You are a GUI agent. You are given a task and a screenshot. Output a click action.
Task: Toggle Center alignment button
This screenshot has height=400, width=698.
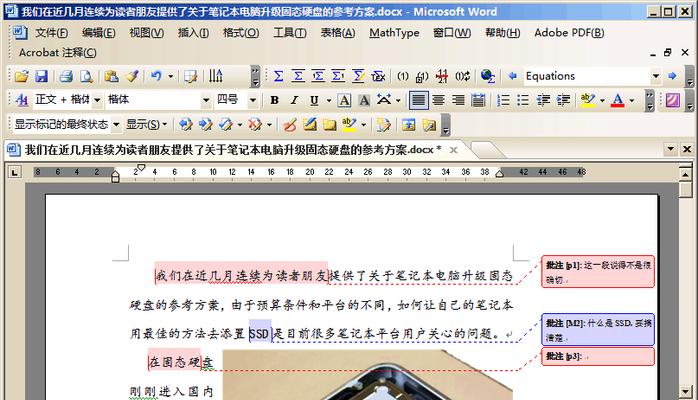pyautogui.click(x=438, y=100)
